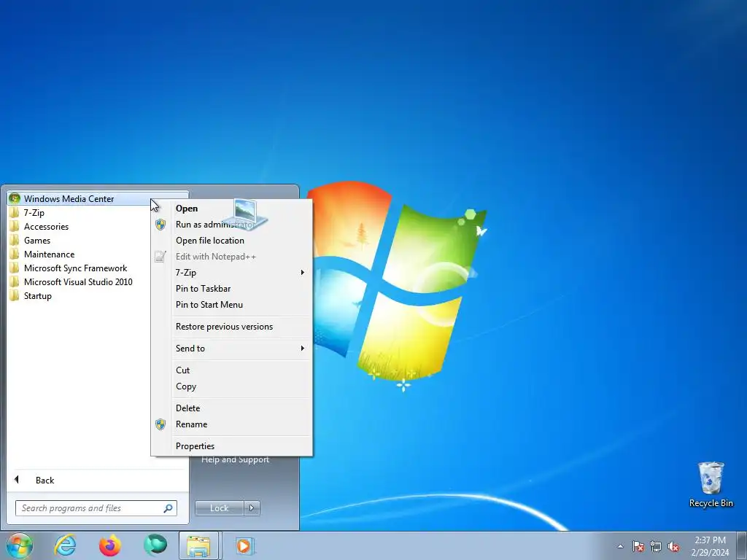This screenshot has height=560, width=747.
Task: Launch Internet Explorer from the taskbar
Action: pos(65,545)
